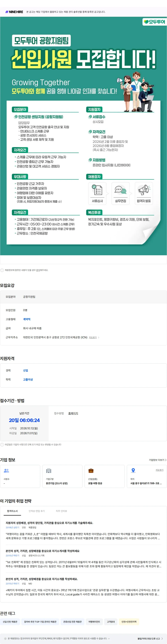Open the 경영·비즈니스기획 essay titled 자기소개서를 작성하세요
This screenshot has width=167, height=644.
[42, 551]
